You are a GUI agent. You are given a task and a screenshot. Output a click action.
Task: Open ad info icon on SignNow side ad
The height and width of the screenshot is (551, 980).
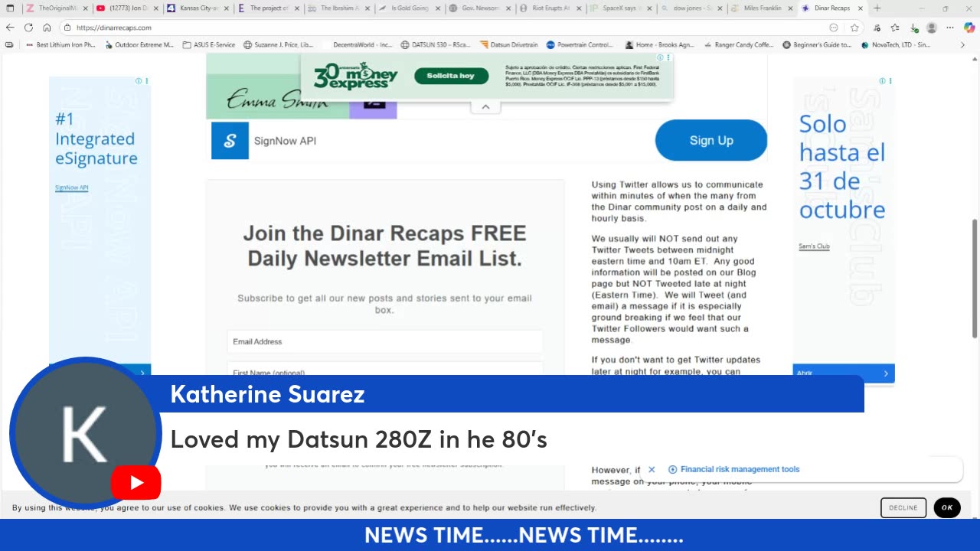(139, 81)
